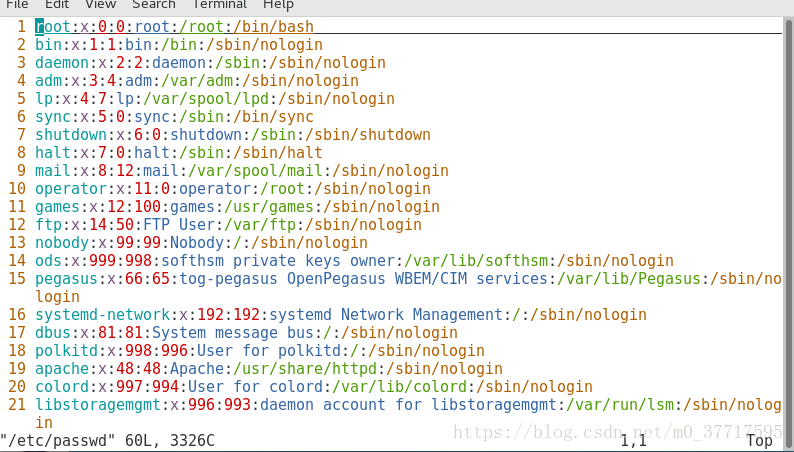The image size is (794, 452).
Task: Click "/bin/sync" shell on line 6
Action: 273,117
